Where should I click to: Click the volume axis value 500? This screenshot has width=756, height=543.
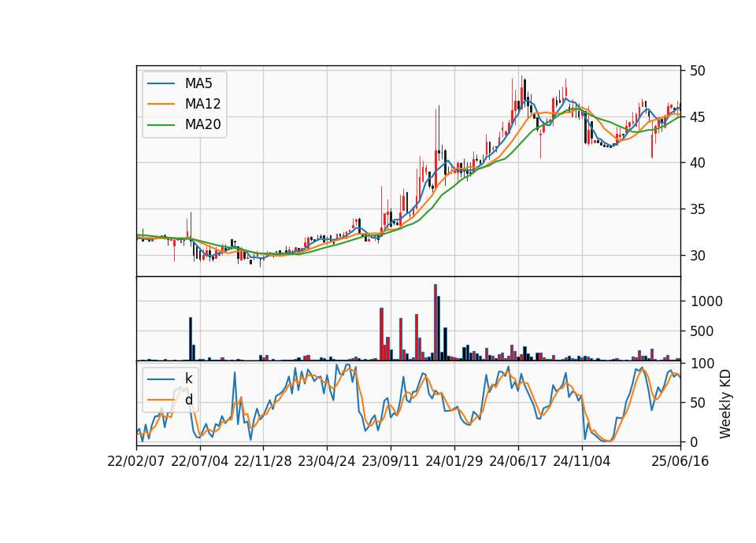point(702,331)
